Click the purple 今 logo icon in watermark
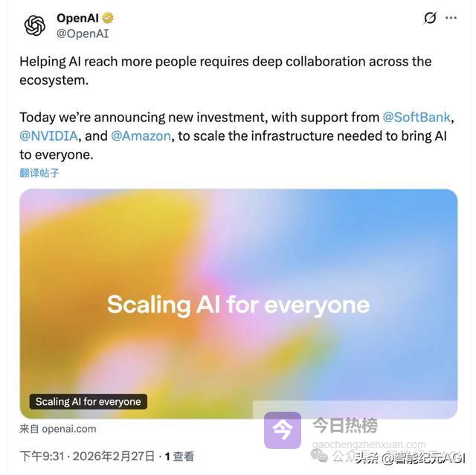476x475 pixels. (283, 430)
